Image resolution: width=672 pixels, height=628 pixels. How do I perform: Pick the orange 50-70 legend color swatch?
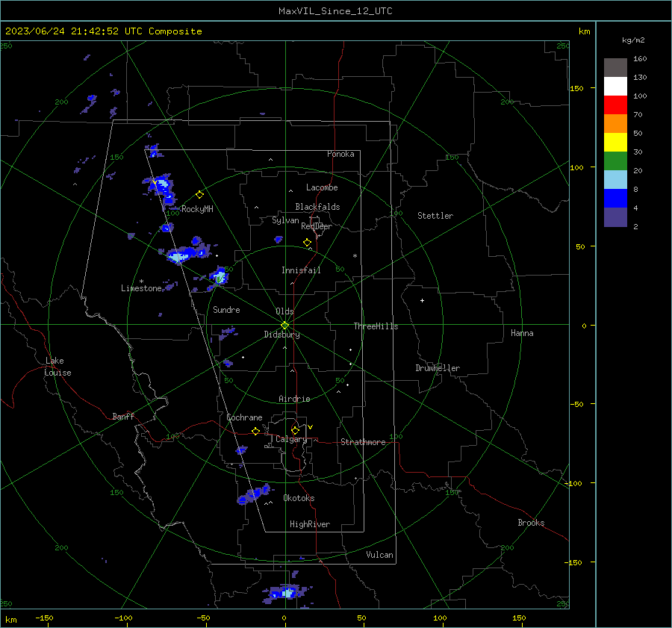point(615,123)
